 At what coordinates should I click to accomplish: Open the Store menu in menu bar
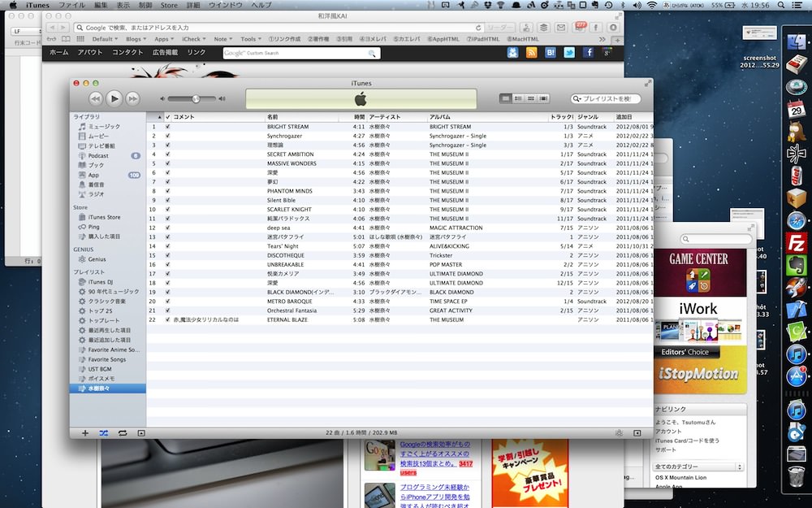[x=169, y=5]
